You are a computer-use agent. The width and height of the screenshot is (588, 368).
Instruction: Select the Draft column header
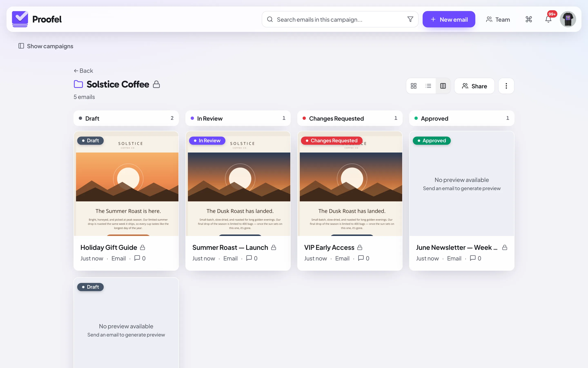[126, 118]
